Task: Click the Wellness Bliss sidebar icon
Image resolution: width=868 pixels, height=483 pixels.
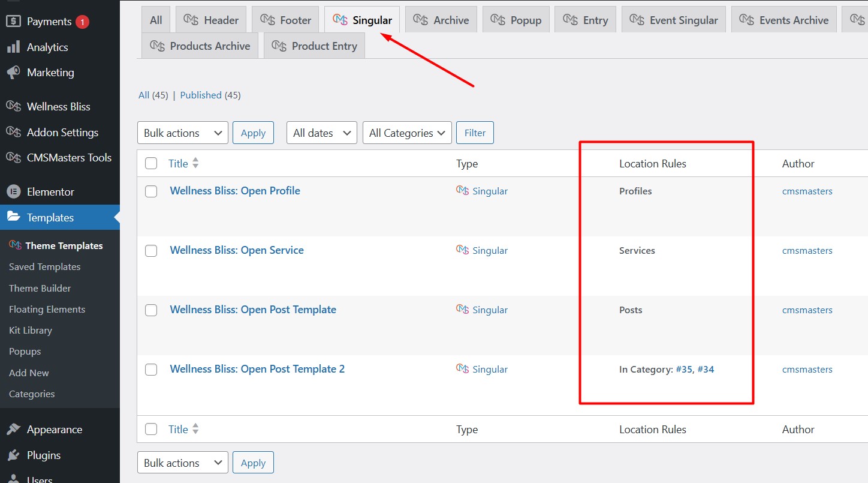Action: [x=13, y=107]
